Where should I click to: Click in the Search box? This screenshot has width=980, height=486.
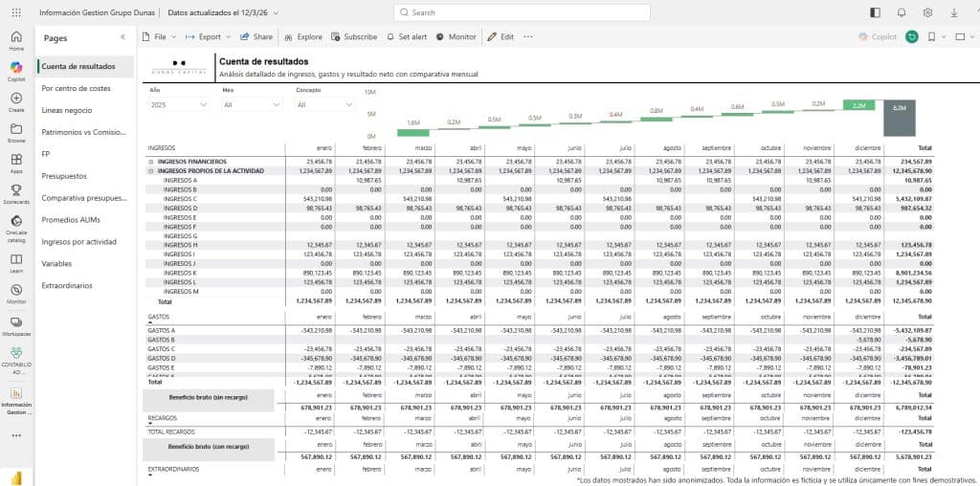522,12
